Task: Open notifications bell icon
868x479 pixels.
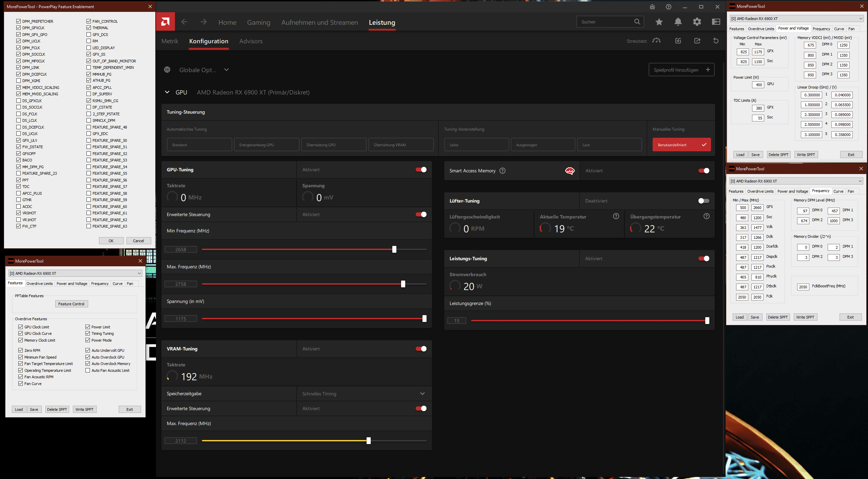Action: click(x=678, y=22)
